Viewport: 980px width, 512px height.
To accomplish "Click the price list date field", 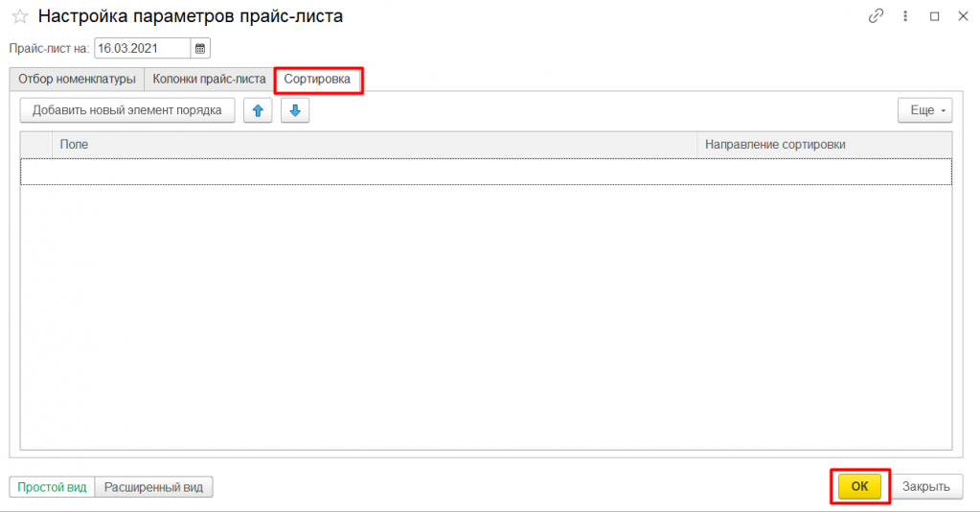I will (141, 48).
